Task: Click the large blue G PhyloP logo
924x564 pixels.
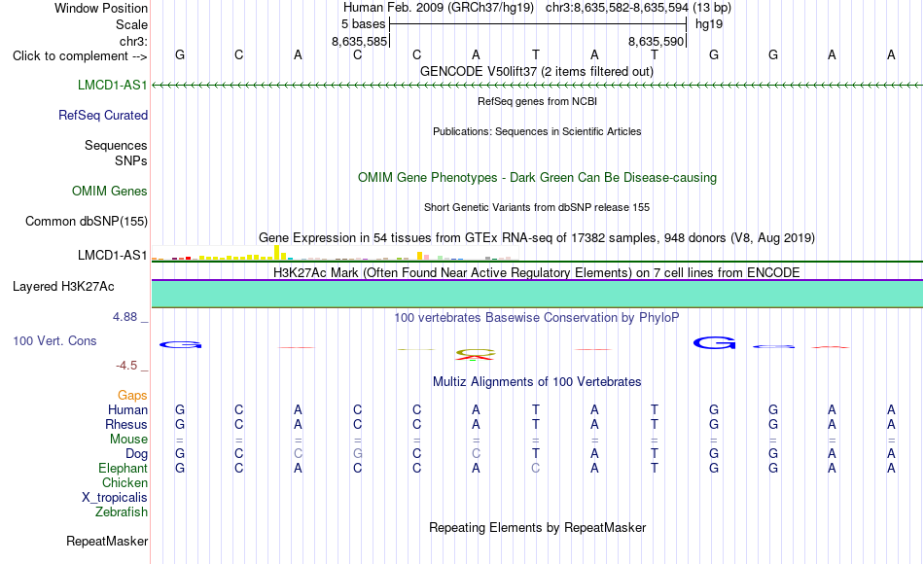Action: (x=714, y=342)
